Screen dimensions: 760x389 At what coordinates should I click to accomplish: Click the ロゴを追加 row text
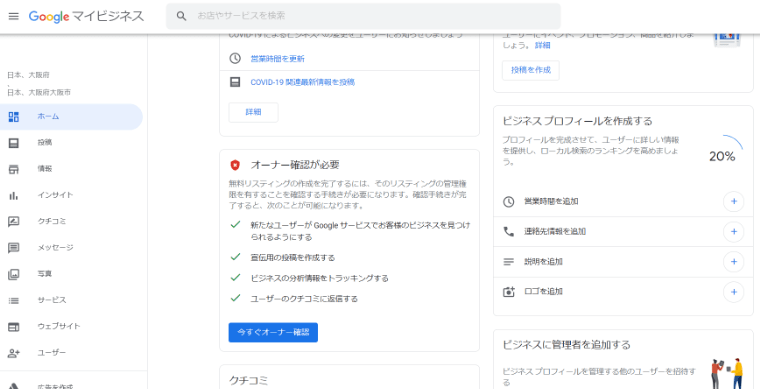pos(543,292)
